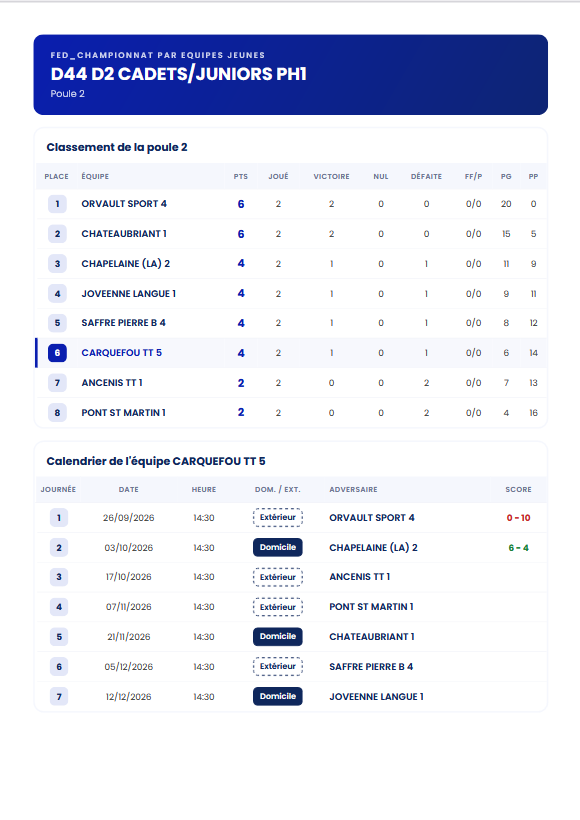Open team ANCENIS TT 1 in standings
This screenshot has height=820, width=580.
pyautogui.click(x=112, y=383)
